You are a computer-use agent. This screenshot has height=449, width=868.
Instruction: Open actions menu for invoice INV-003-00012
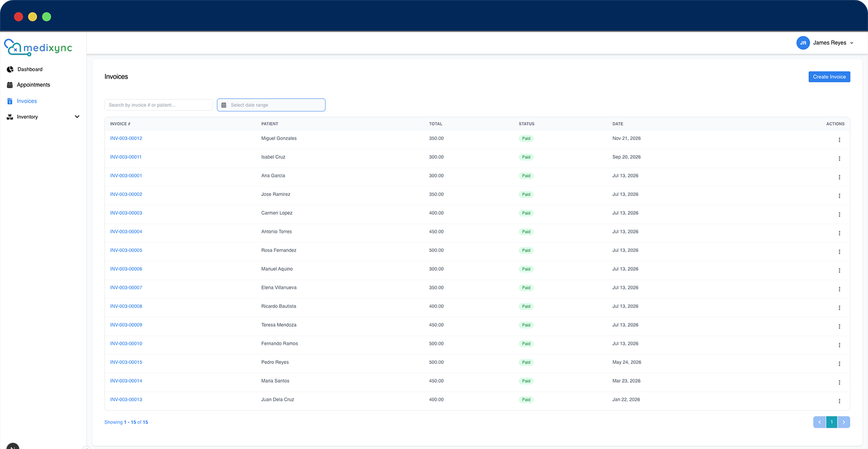tap(839, 140)
